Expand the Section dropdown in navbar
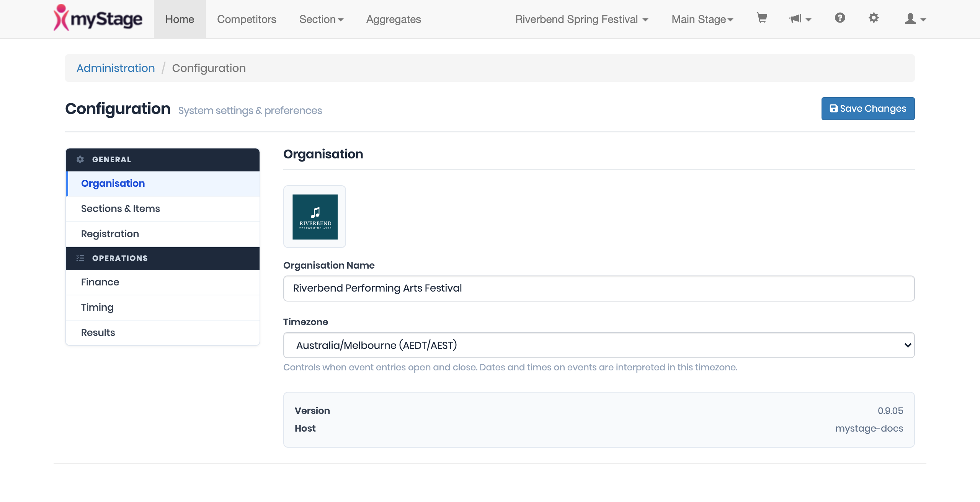Screen dimensions: 980x502 321,19
